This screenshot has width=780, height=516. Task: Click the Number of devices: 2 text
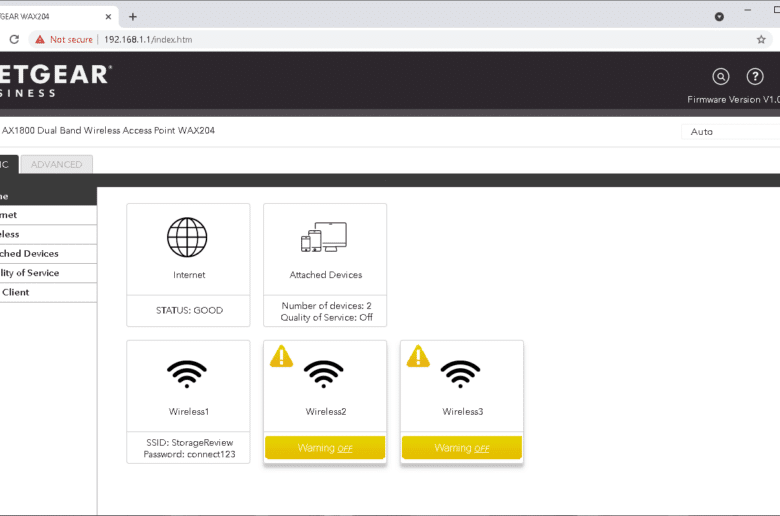[x=326, y=306]
